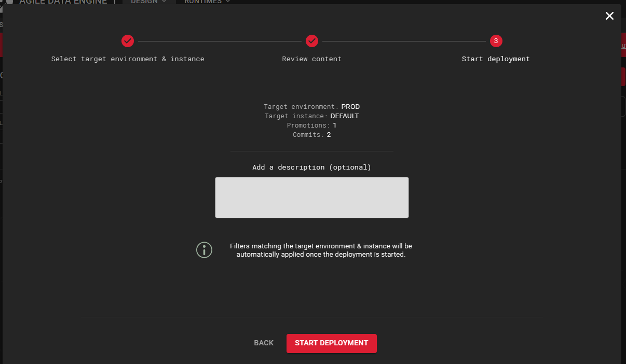The width and height of the screenshot is (626, 364).
Task: Click the Commits count value
Action: click(329, 135)
